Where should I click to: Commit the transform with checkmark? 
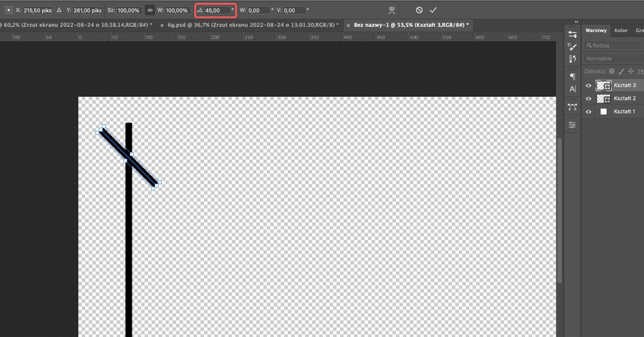click(433, 10)
